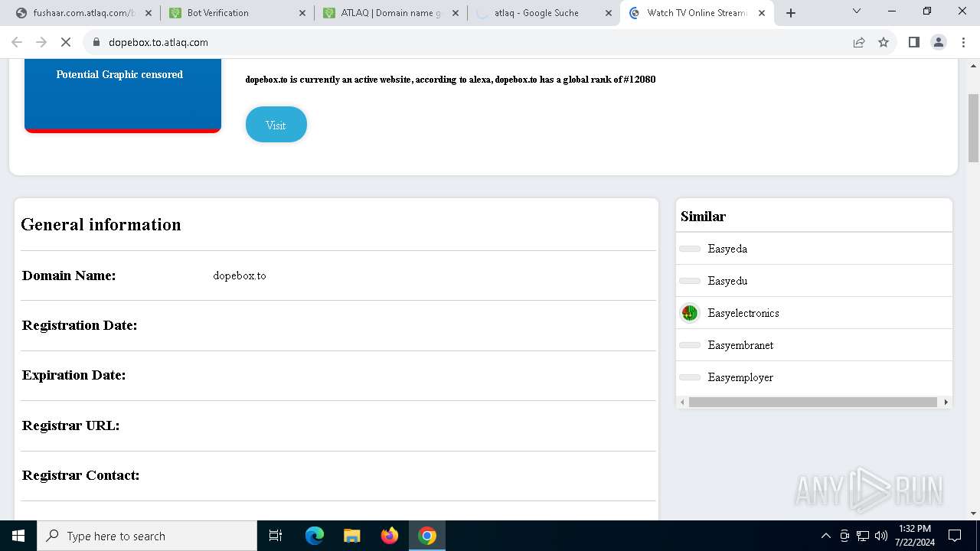
Task: Go back to the previous page
Action: click(x=17, y=42)
